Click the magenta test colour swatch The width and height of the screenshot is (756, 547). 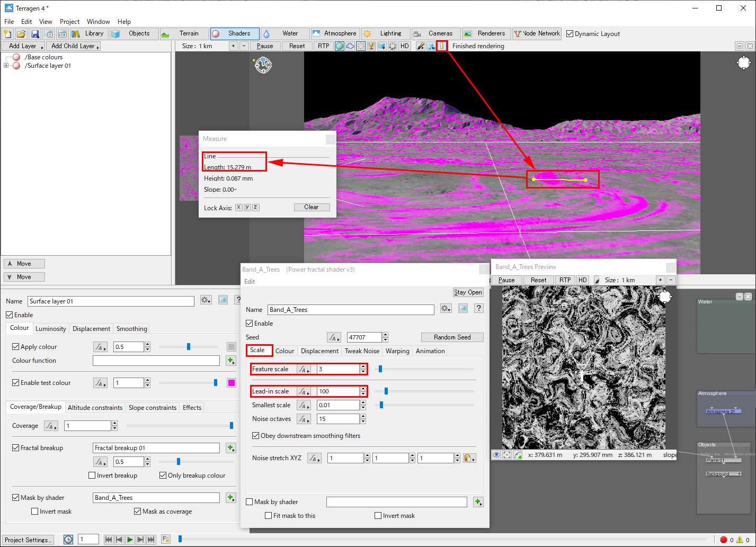point(232,383)
